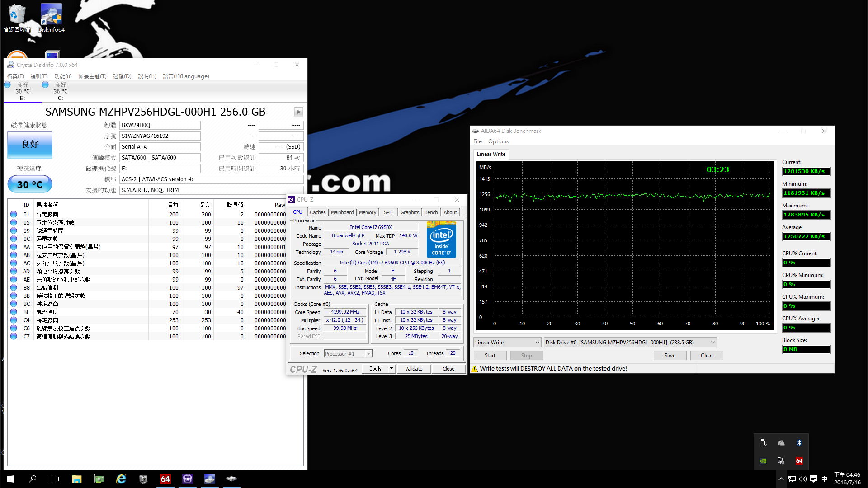Switch to the Graphics tab in CPU-Z
This screenshot has height=488, width=868.
tap(410, 212)
